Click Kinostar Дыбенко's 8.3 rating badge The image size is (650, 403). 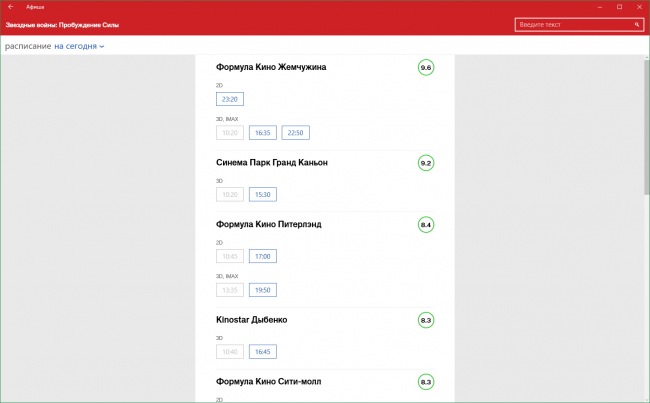[x=426, y=320]
